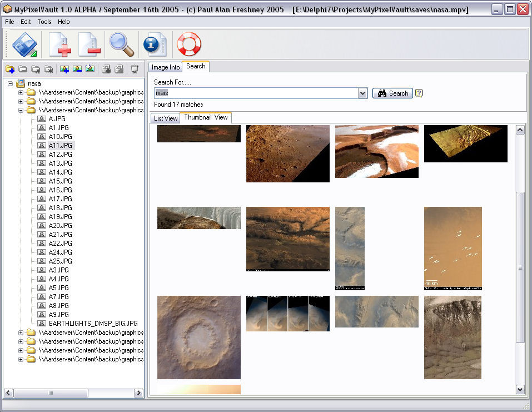This screenshot has height=412, width=532.
Task: Expand the first Aardserver folder in tree
Action: [x=21, y=92]
